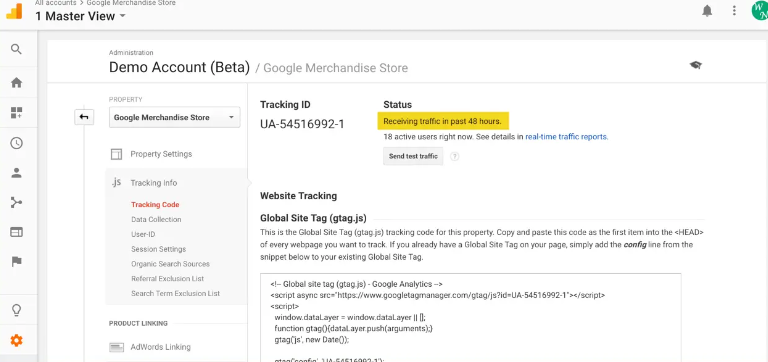Click the 18 active users right now text
Image resolution: width=768 pixels, height=362 pixels.
[428, 137]
